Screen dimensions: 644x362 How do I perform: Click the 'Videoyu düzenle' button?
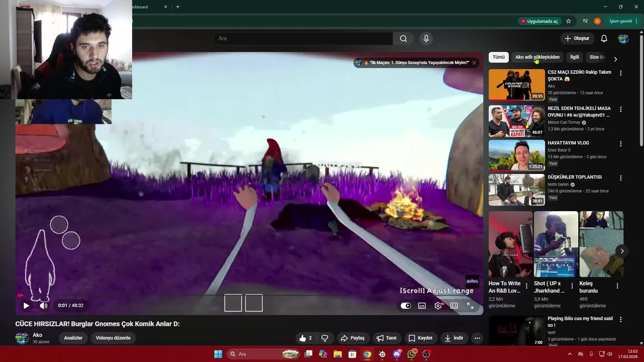[x=113, y=338]
